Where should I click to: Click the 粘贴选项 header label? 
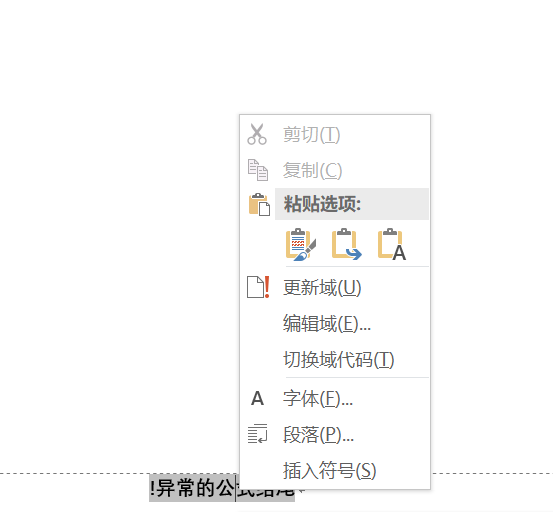(x=322, y=204)
